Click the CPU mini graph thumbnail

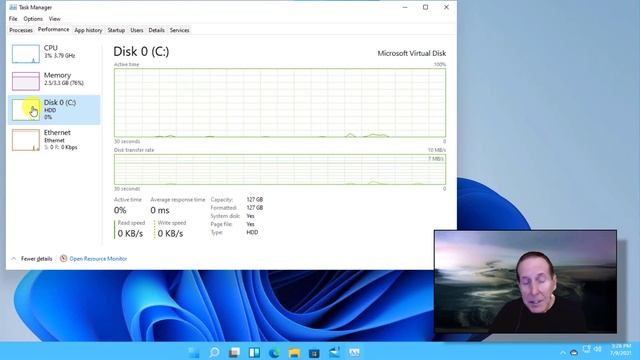(x=26, y=54)
